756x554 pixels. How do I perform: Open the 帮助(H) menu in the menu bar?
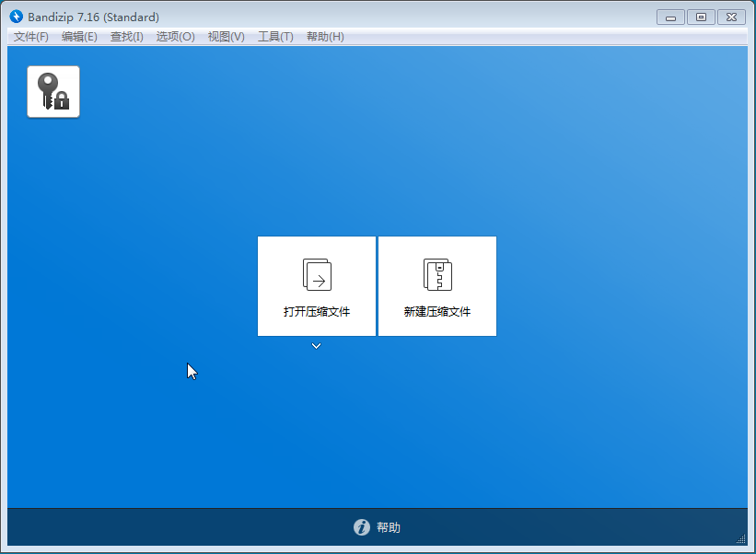(x=325, y=37)
